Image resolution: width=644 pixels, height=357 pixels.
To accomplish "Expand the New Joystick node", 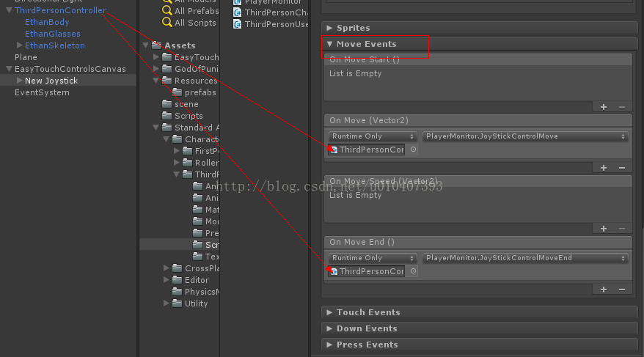I will 19,81.
